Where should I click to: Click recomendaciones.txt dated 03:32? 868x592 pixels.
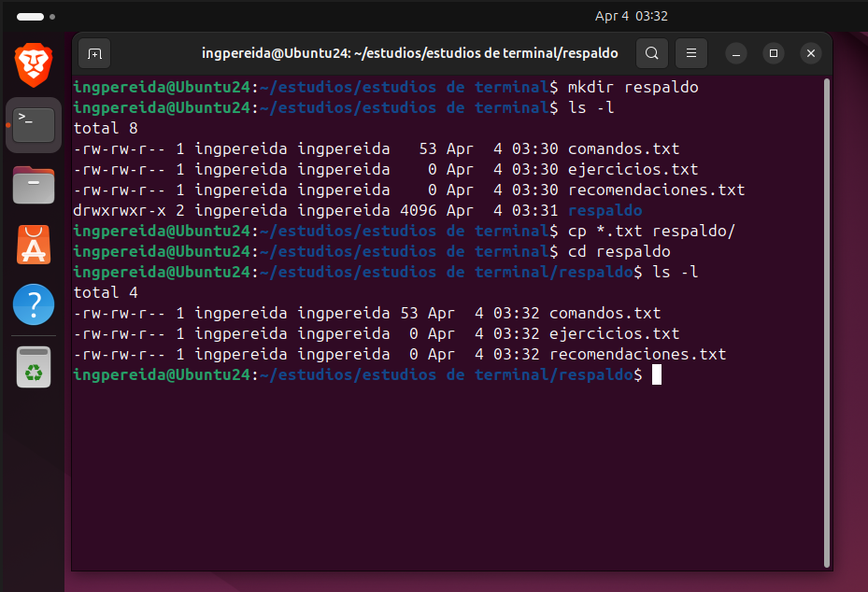tap(638, 354)
